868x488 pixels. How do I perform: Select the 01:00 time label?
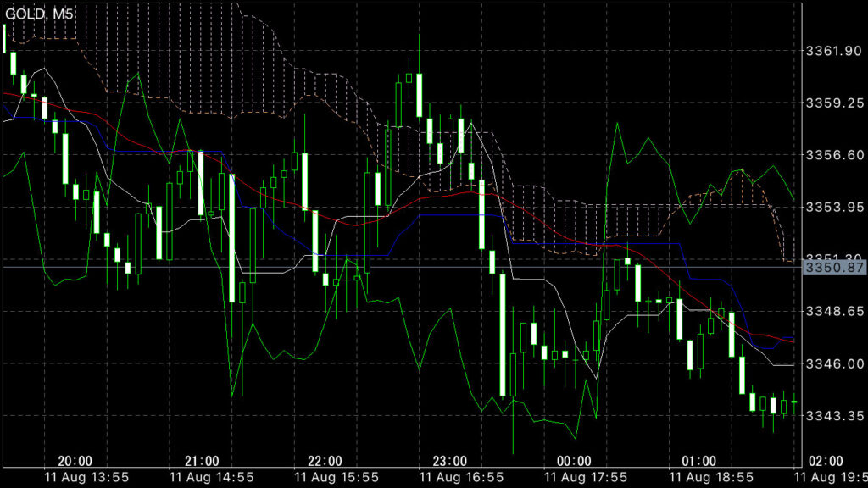click(x=698, y=461)
